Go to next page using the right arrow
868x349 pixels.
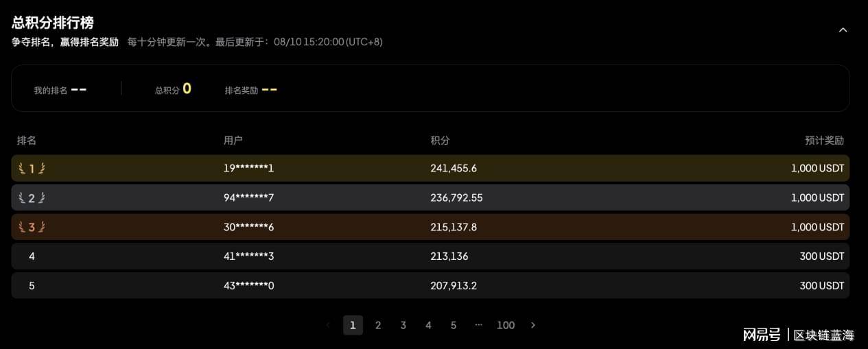point(533,325)
